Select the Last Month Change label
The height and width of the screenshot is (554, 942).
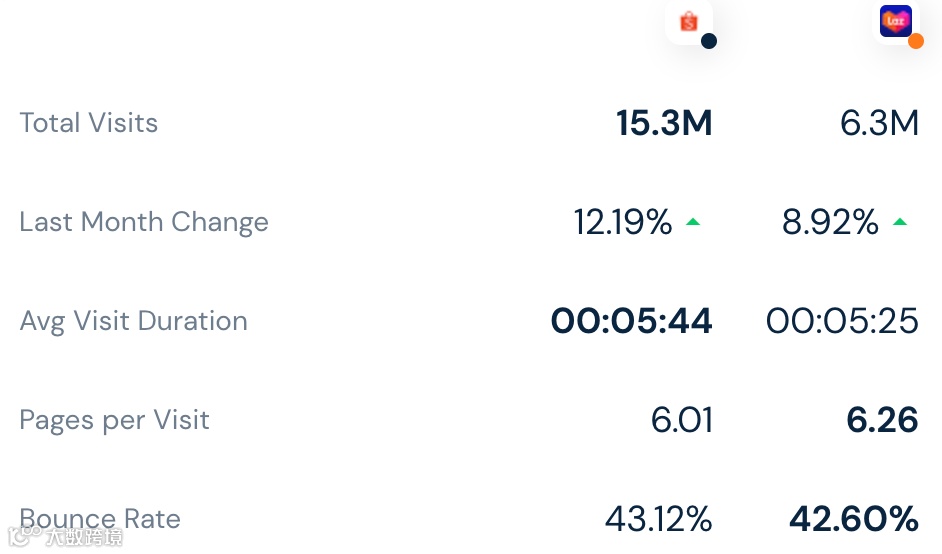144,222
